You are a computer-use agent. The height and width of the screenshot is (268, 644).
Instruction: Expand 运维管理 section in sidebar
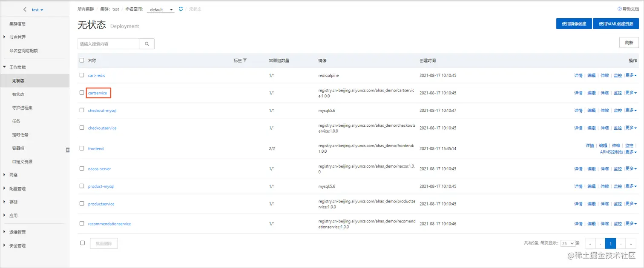coord(17,232)
